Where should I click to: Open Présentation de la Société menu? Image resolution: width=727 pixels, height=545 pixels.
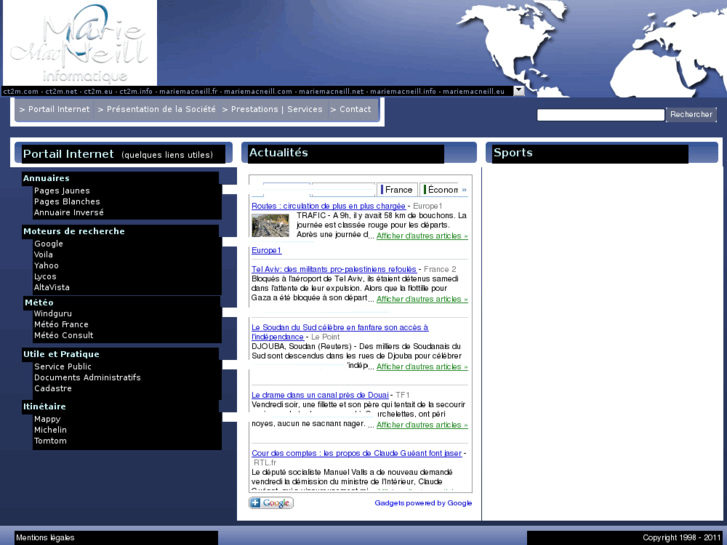157,109
